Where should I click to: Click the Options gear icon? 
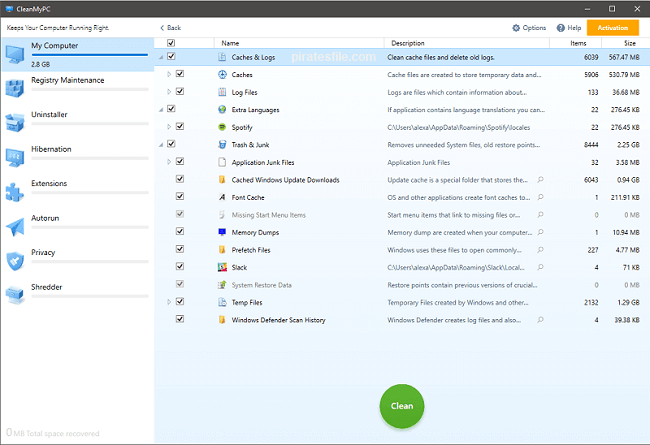[x=516, y=28]
